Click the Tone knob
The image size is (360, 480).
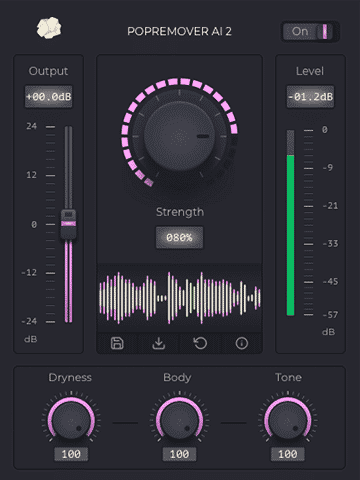[x=288, y=421]
